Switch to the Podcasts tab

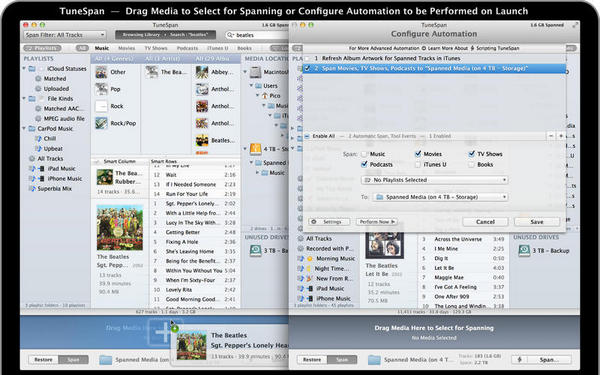point(187,48)
